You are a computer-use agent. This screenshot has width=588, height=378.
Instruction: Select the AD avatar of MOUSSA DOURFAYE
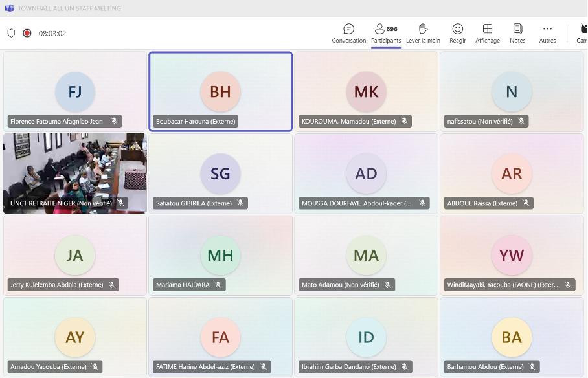click(366, 173)
